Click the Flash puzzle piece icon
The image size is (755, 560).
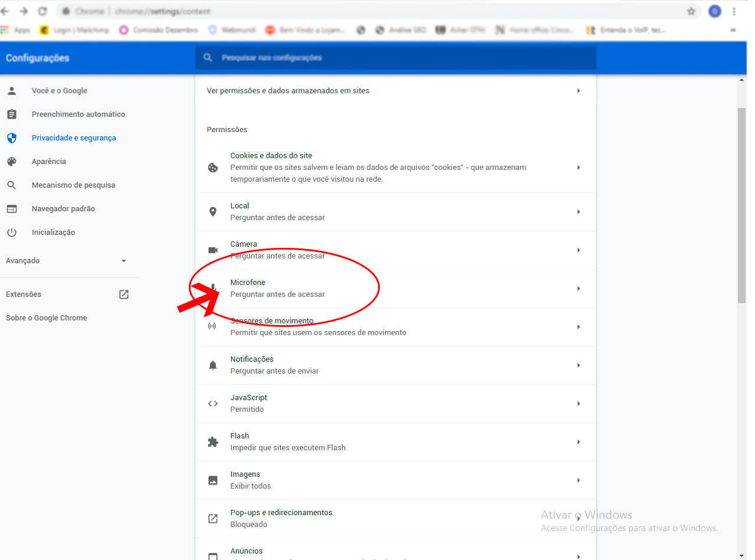213,442
